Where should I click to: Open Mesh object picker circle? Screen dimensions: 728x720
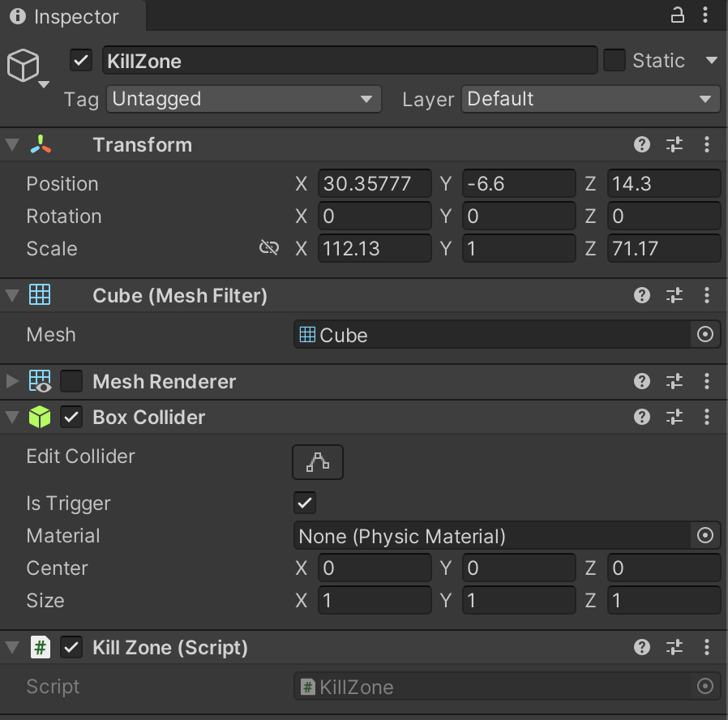[x=705, y=335]
